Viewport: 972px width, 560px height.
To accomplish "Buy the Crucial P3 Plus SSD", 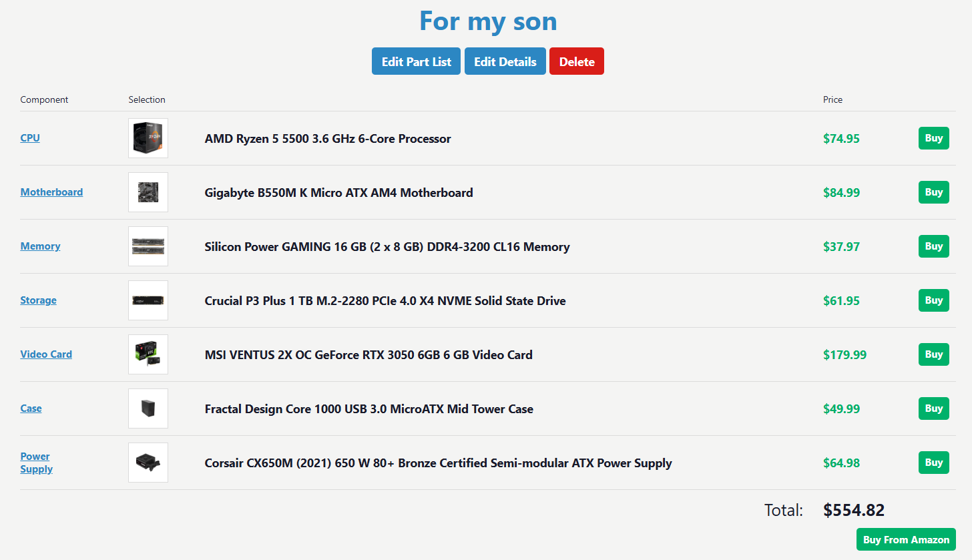I will tap(933, 300).
